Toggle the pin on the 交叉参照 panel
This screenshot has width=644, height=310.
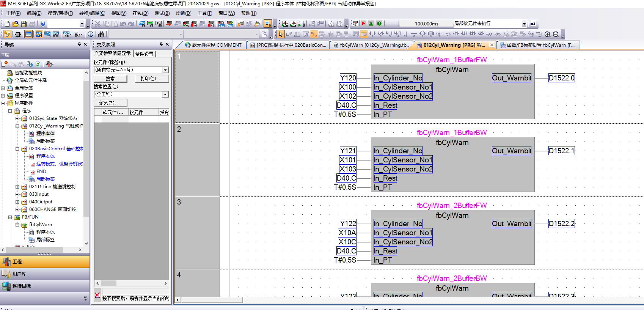161,44
